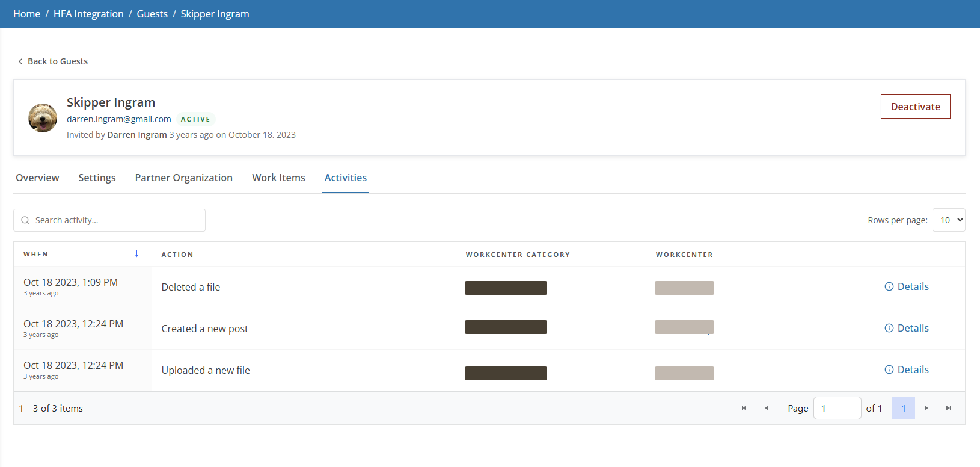Open the Work Items tab
This screenshot has height=467, width=980.
click(x=278, y=178)
